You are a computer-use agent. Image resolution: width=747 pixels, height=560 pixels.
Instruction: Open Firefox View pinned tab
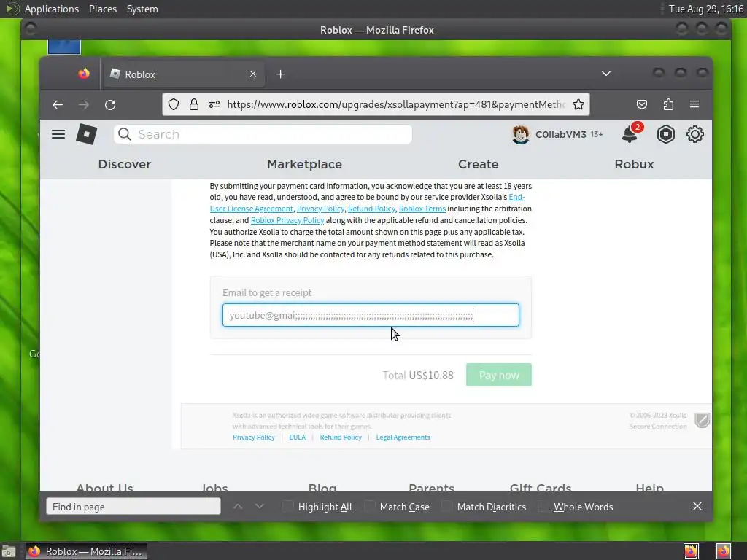(84, 74)
